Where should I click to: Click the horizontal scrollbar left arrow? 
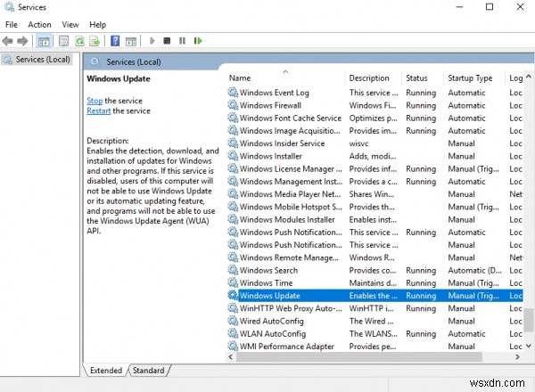click(x=231, y=357)
